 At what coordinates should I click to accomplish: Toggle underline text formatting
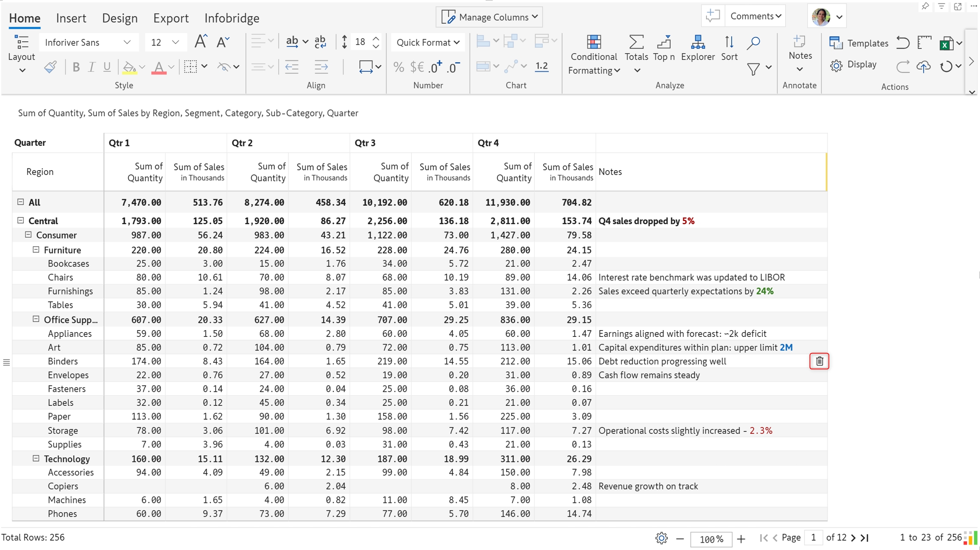tap(107, 67)
